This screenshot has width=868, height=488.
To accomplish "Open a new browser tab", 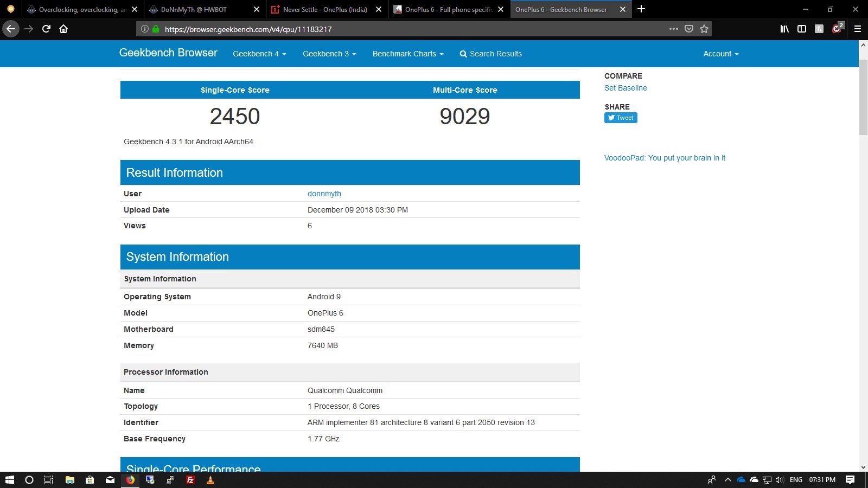I will point(641,9).
